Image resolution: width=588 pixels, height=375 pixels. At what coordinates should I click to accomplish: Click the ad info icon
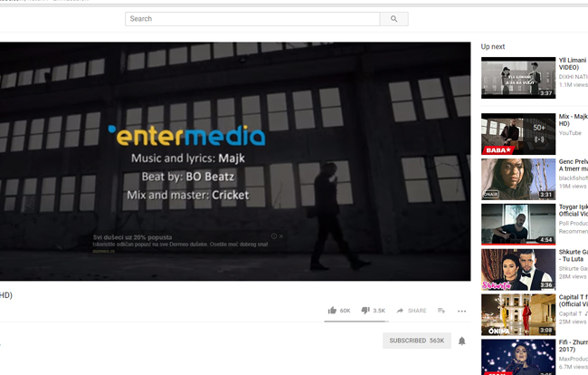click(x=274, y=236)
